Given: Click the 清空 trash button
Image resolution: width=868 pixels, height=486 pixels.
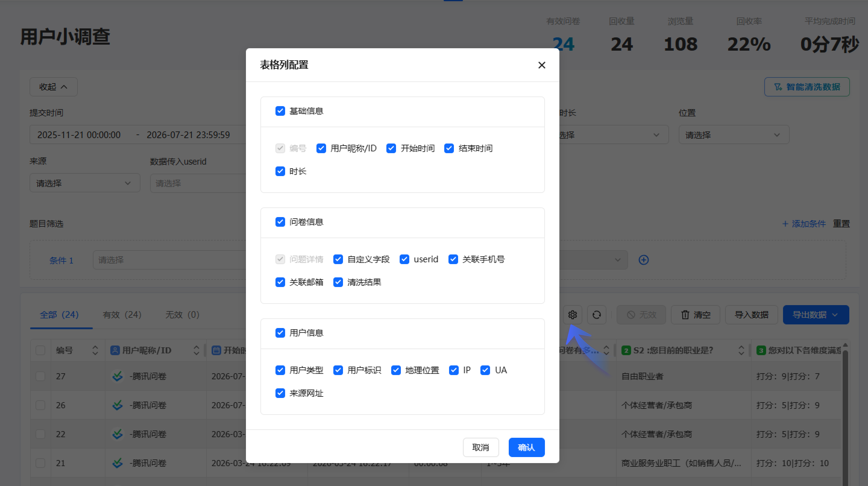Looking at the screenshot, I should click(696, 314).
